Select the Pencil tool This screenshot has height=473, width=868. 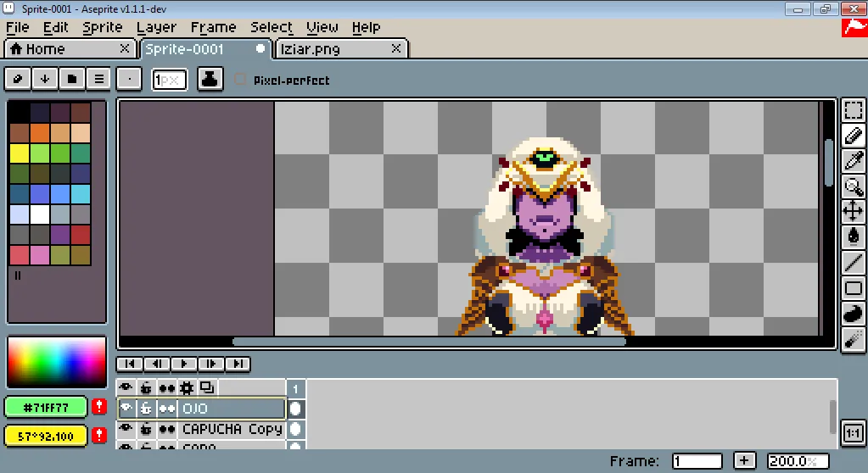click(853, 136)
